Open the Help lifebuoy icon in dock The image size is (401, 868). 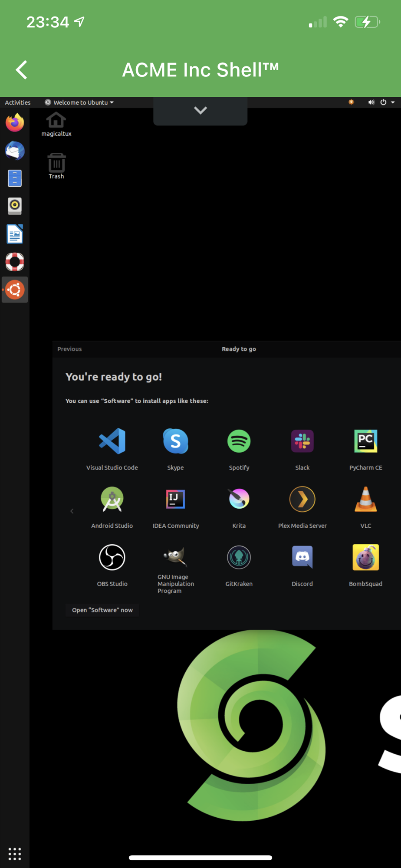[15, 262]
